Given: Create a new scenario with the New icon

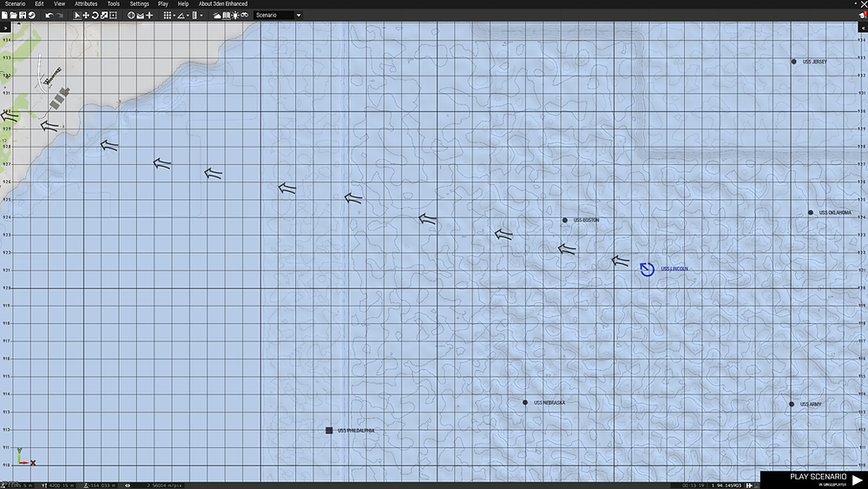Looking at the screenshot, I should point(4,16).
